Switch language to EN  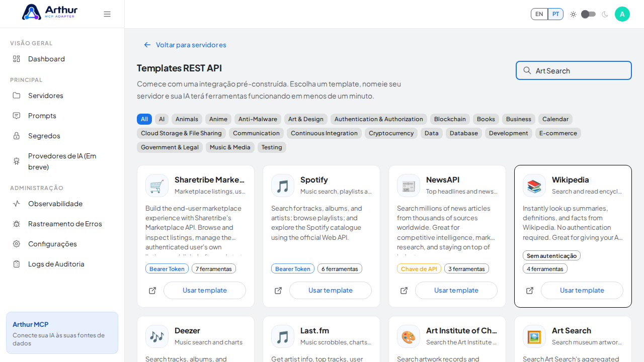[539, 14]
